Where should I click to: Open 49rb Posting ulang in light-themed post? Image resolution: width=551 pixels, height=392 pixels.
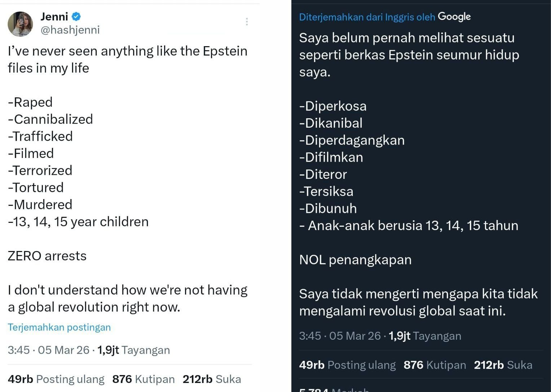point(56,379)
